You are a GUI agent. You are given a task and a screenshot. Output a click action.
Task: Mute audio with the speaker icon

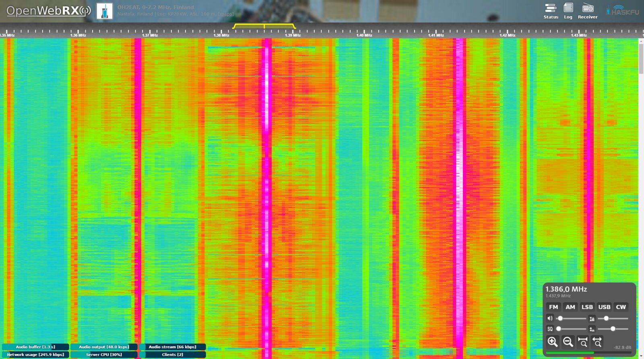pyautogui.click(x=550, y=318)
